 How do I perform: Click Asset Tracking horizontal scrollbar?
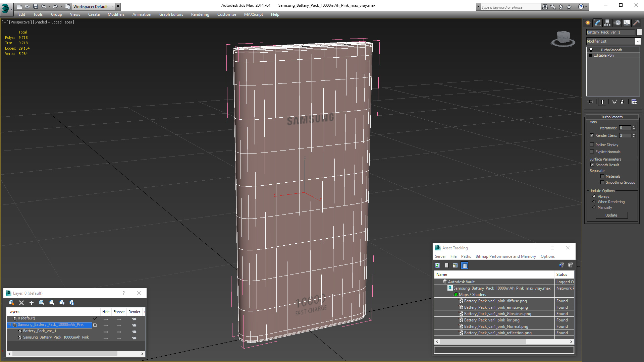point(504,342)
